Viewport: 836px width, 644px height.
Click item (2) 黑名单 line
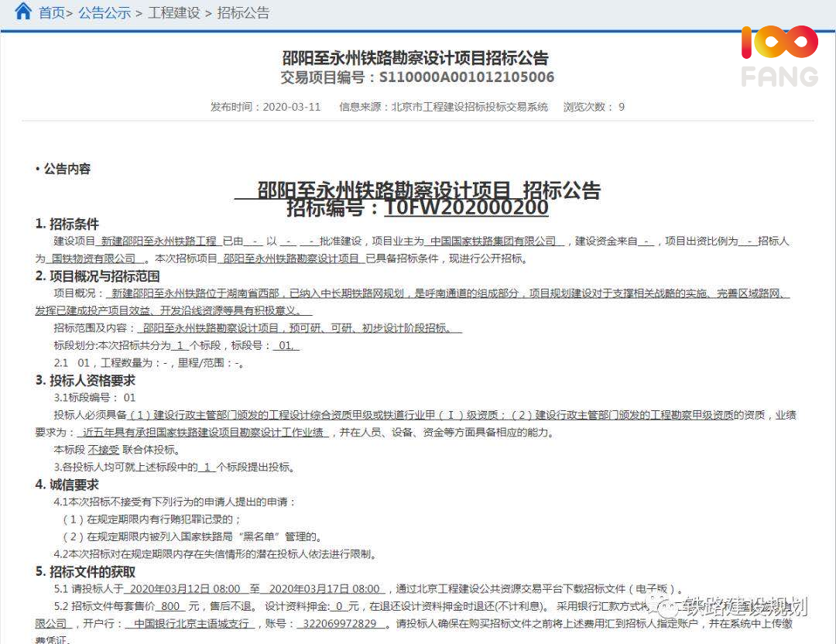pos(193,537)
